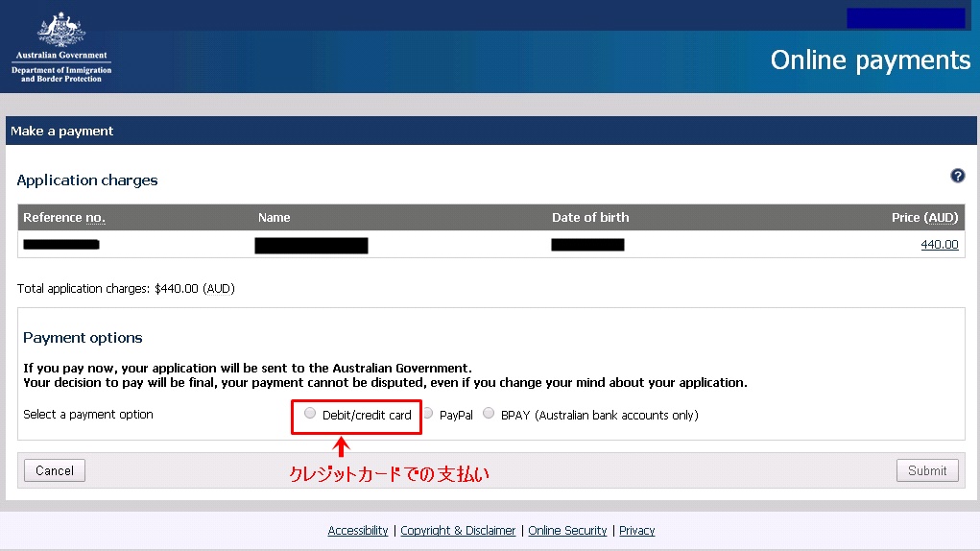Choose the PayPal radio button
This screenshot has height=551, width=980.
(x=428, y=414)
